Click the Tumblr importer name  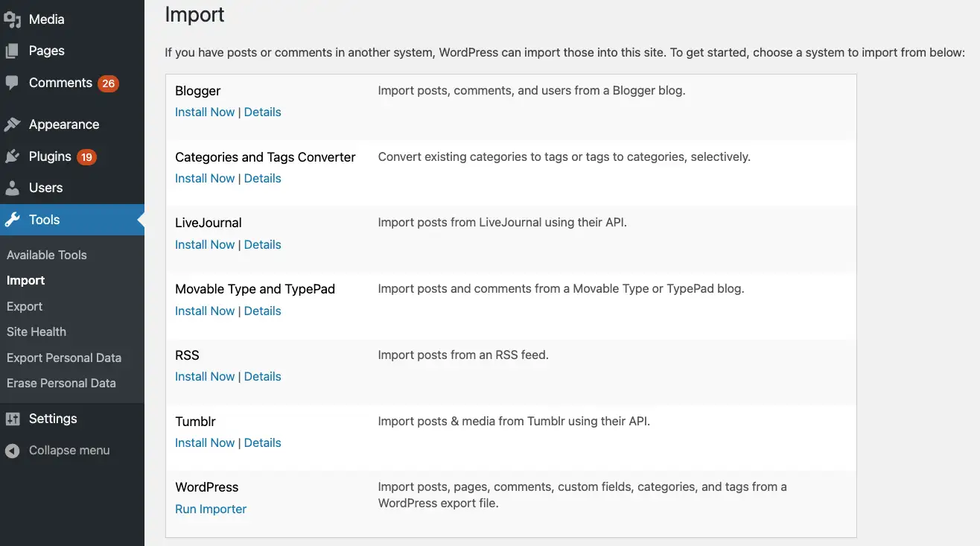(195, 422)
